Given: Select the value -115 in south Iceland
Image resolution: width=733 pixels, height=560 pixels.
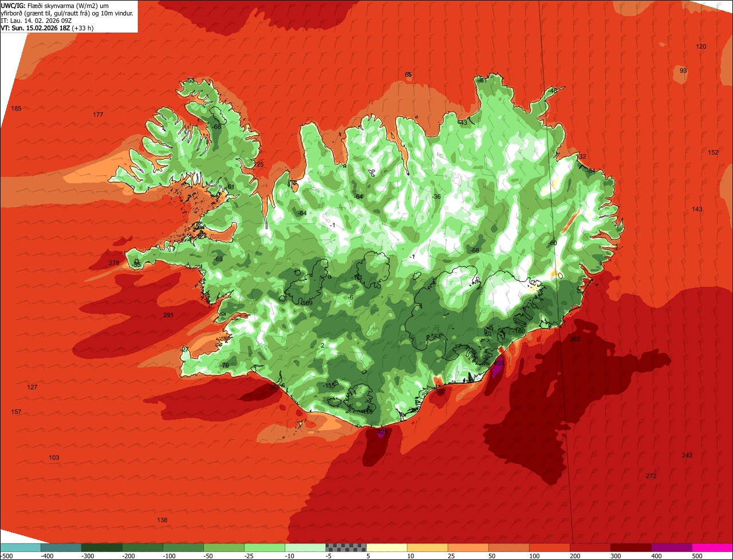Looking at the screenshot, I should click(328, 385).
